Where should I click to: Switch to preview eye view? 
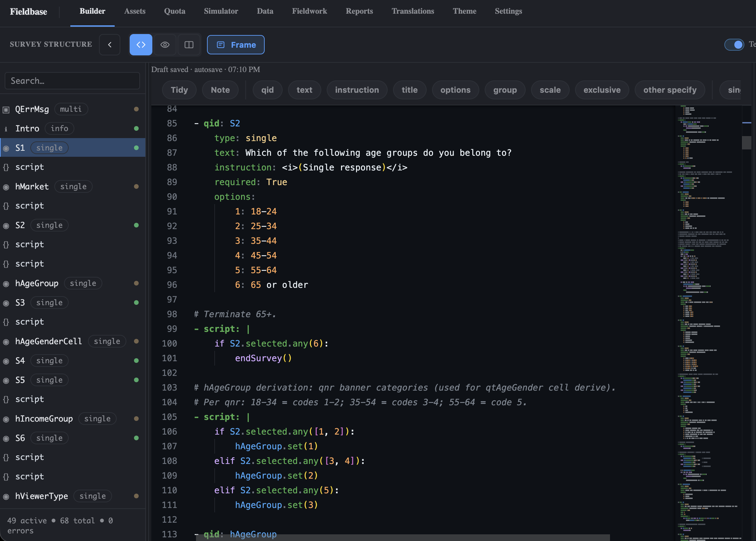click(165, 45)
